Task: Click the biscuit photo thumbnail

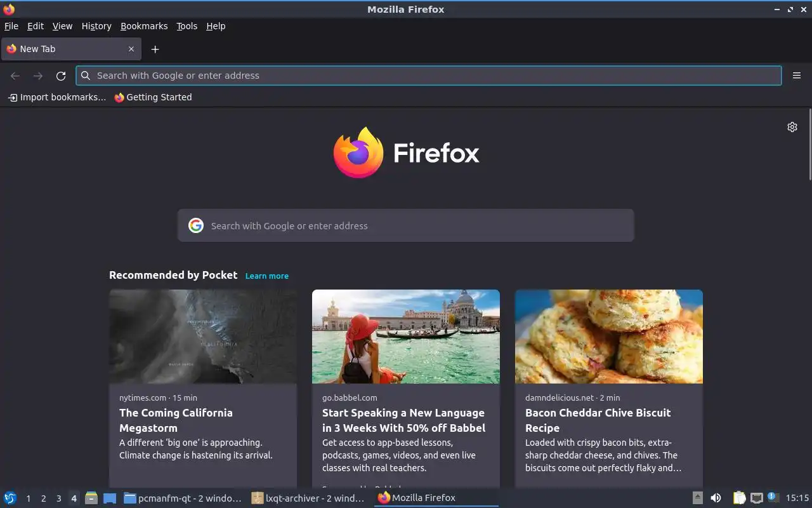Action: tap(609, 337)
